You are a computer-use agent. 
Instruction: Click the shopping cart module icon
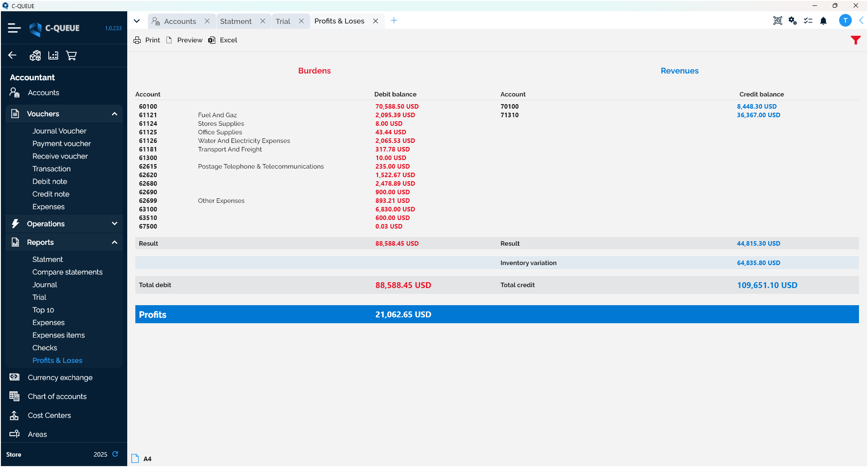(71, 55)
